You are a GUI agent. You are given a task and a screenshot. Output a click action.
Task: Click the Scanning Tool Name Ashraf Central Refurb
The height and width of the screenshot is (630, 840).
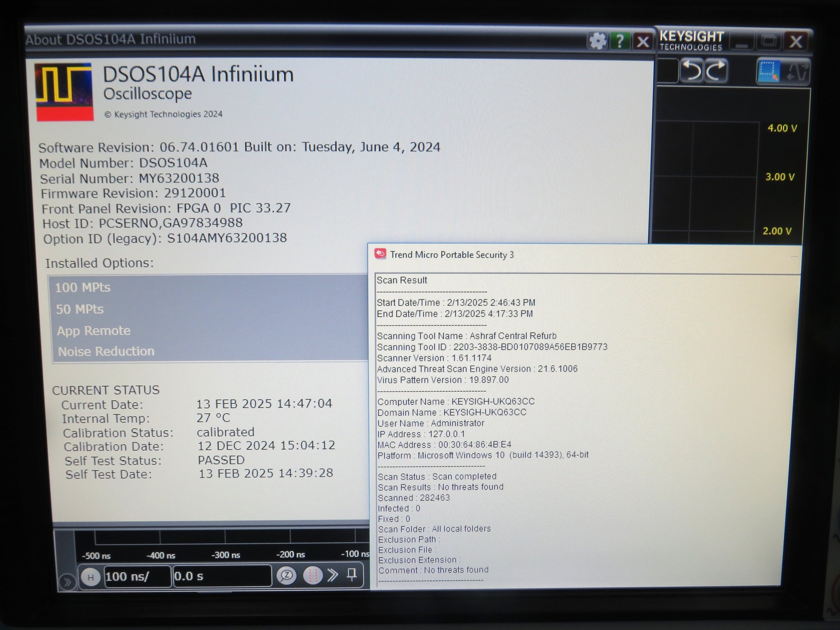(467, 336)
